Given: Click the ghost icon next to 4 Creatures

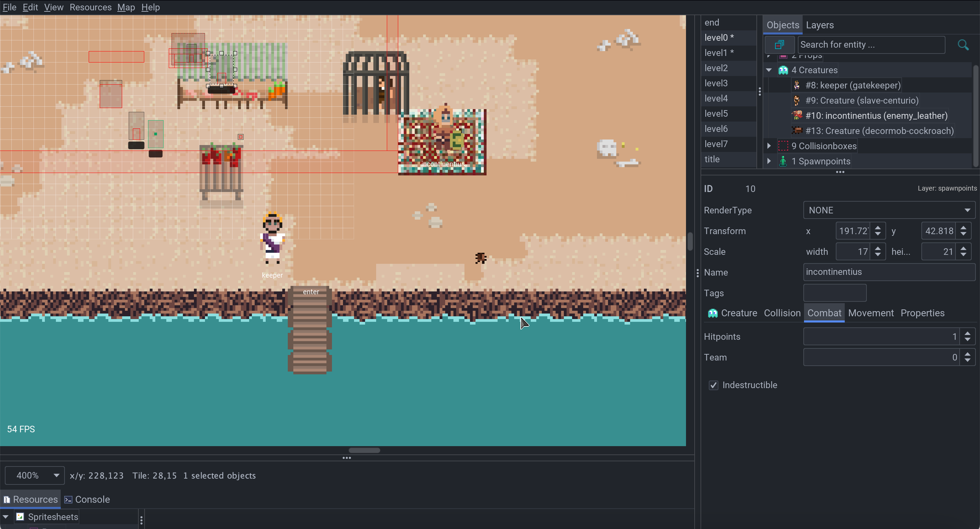Looking at the screenshot, I should click(783, 70).
